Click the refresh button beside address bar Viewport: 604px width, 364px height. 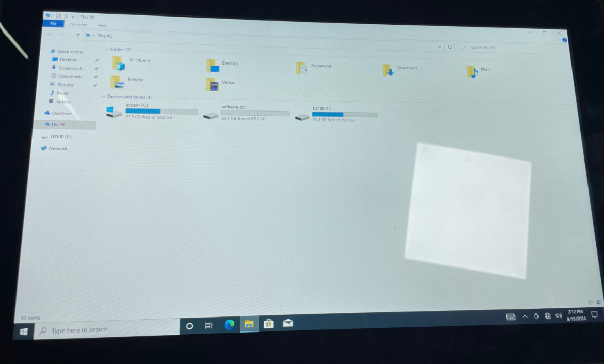[x=450, y=47]
